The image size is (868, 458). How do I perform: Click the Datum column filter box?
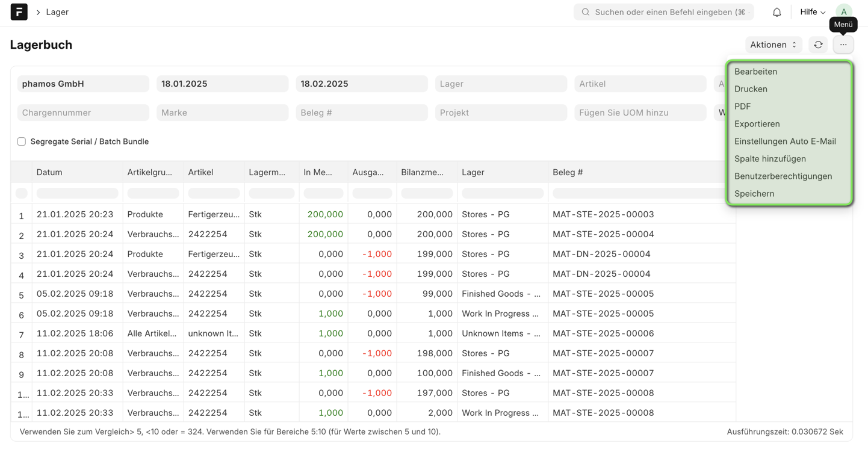pos(77,193)
